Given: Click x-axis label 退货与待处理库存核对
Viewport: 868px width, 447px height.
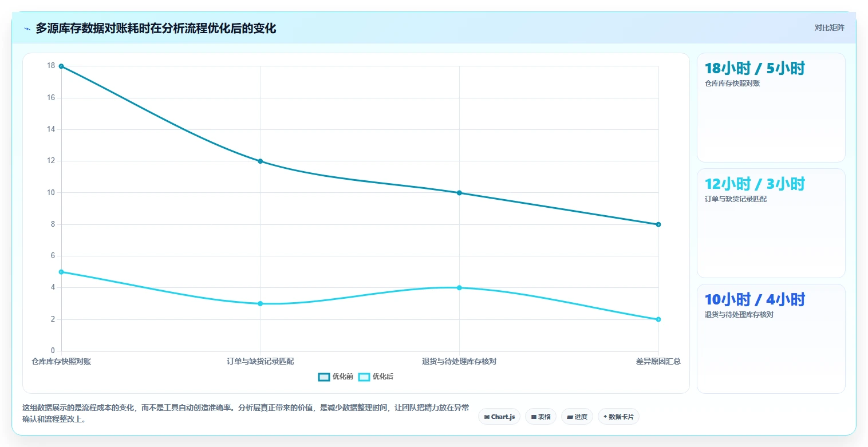Looking at the screenshot, I should coord(459,361).
